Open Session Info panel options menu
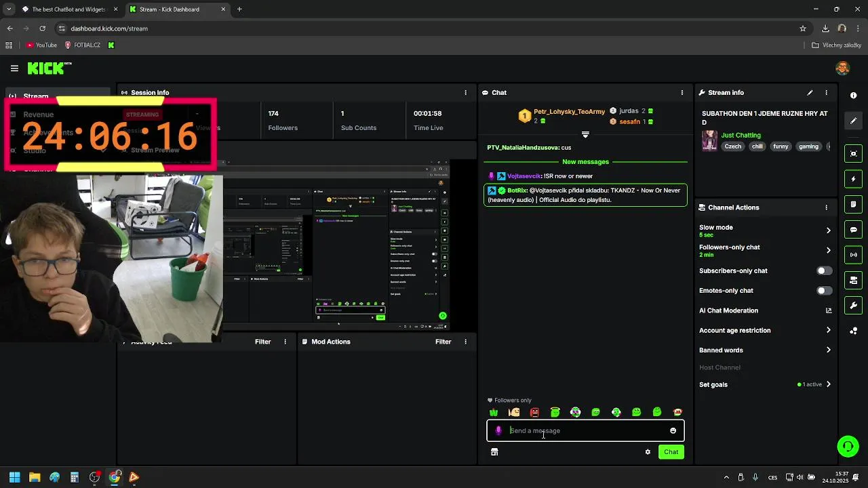 click(x=465, y=93)
